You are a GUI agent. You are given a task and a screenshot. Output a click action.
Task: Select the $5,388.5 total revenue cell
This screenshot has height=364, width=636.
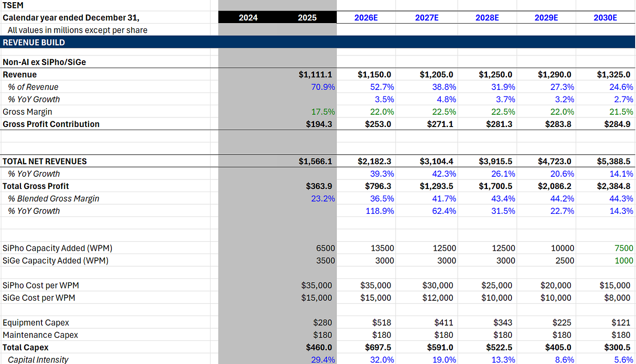point(614,161)
